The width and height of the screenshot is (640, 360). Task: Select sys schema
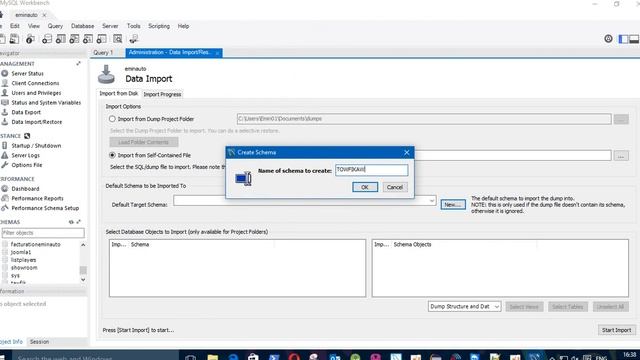[15, 276]
